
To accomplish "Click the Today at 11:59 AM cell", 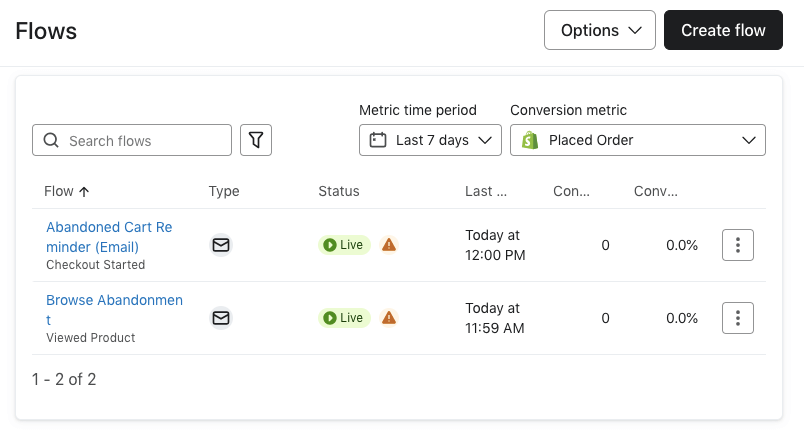I will (x=495, y=318).
